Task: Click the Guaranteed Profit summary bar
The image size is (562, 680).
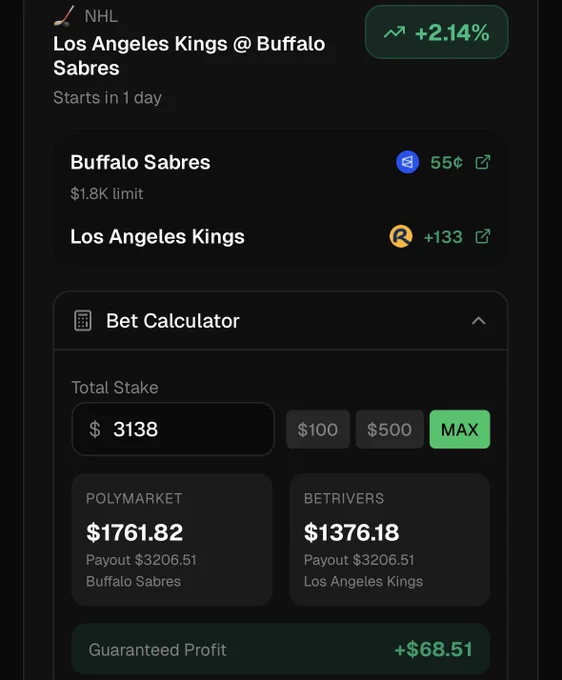Action: [x=281, y=649]
